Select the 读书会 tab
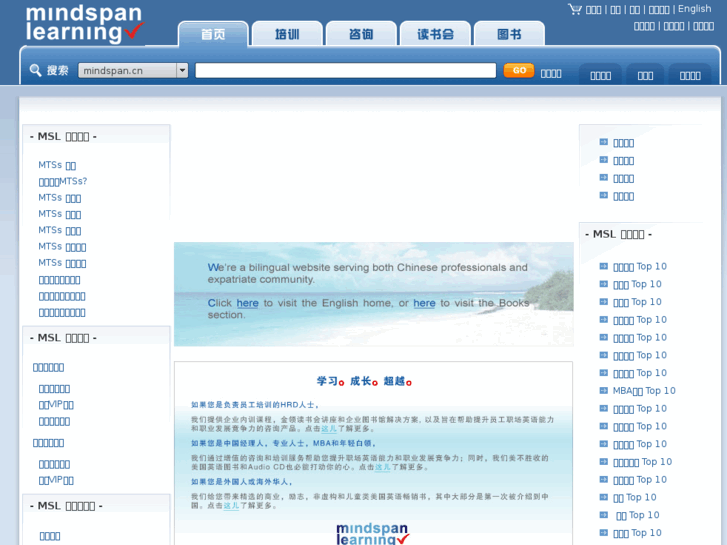This screenshot has height=545, width=727. (x=435, y=34)
